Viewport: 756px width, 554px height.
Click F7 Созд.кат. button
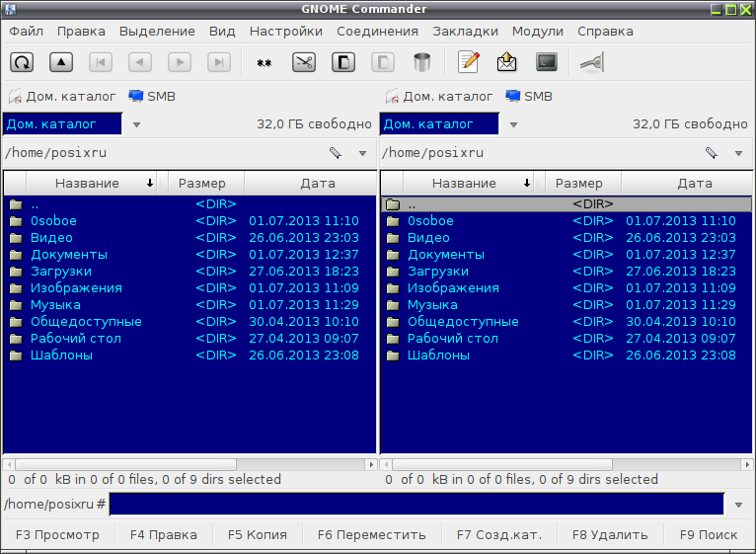click(499, 534)
